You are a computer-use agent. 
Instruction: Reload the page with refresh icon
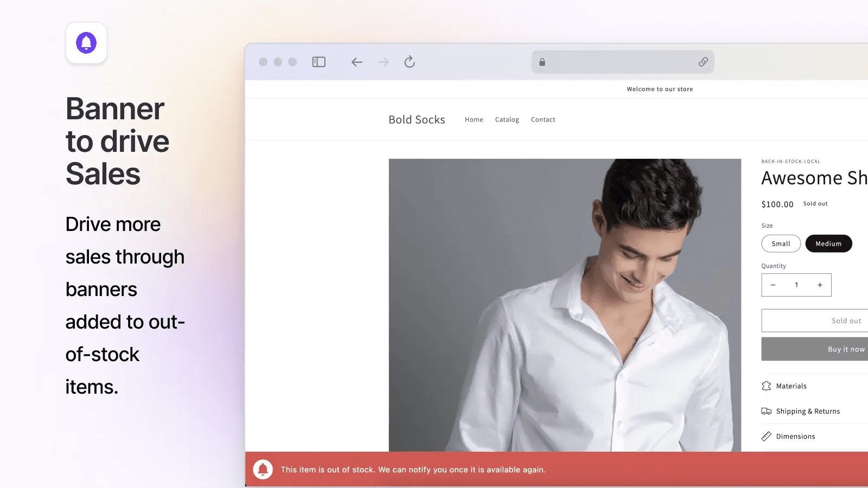[410, 62]
